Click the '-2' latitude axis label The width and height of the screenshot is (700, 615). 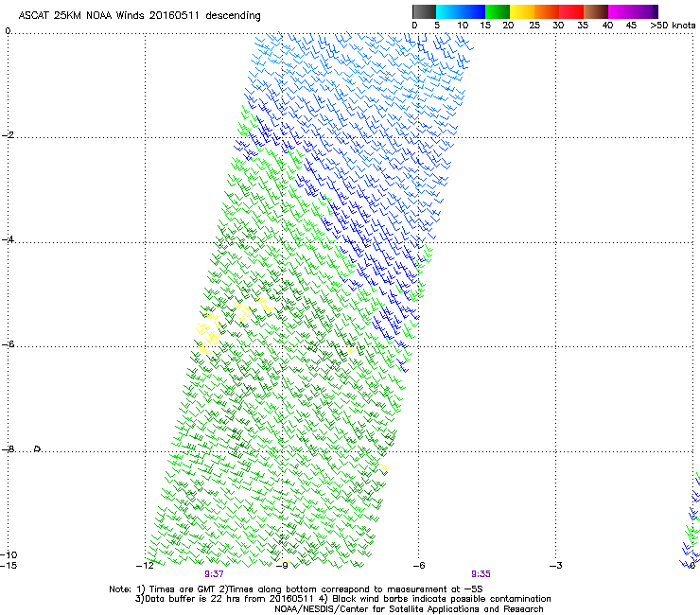[x=8, y=135]
